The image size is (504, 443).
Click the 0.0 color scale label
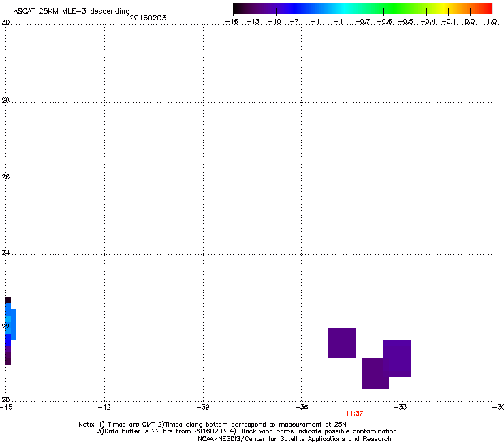470,22
